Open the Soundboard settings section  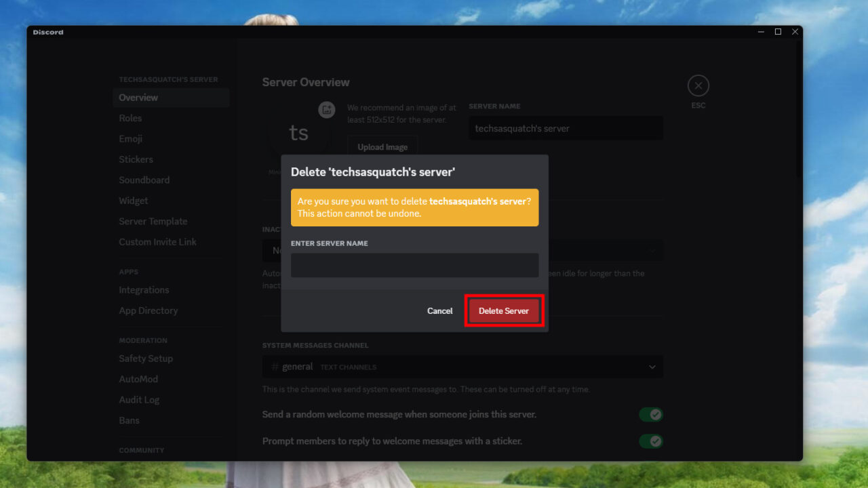click(x=144, y=180)
